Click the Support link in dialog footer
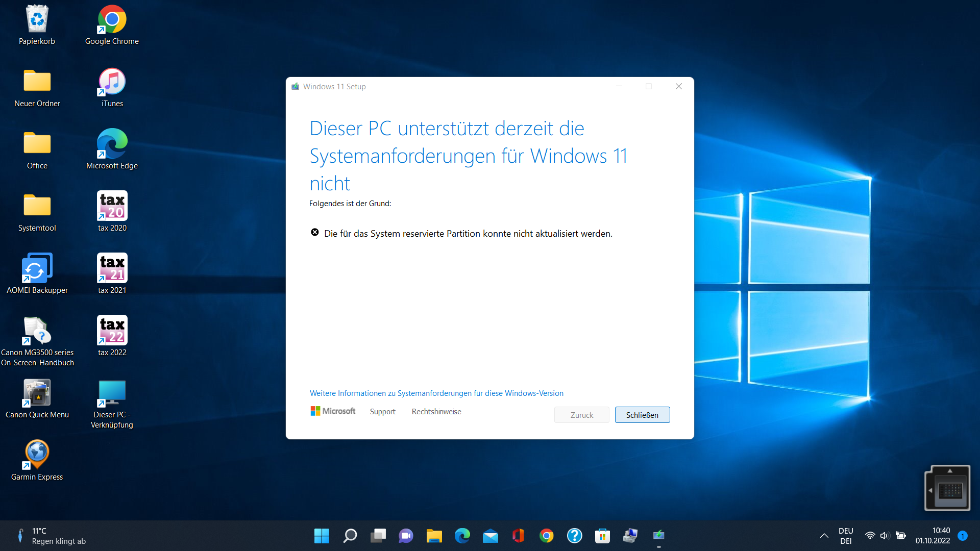 (382, 411)
